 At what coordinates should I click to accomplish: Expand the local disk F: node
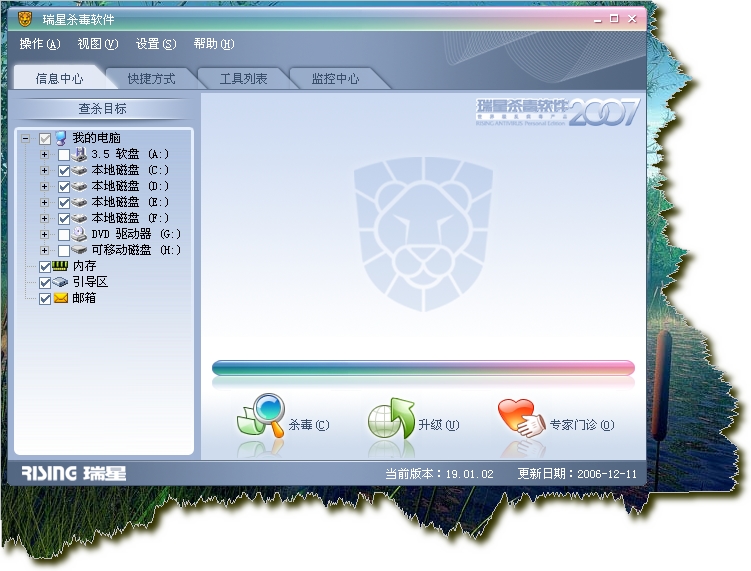coord(45,218)
